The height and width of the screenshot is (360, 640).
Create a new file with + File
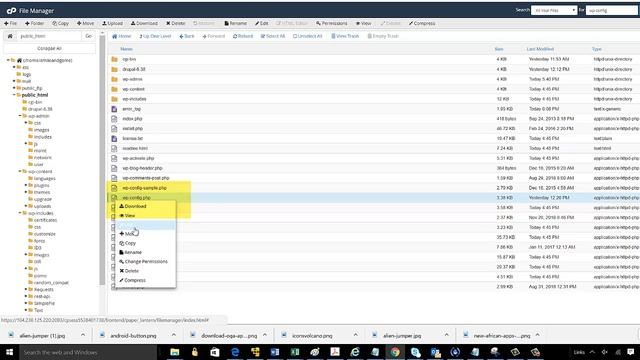(11, 23)
